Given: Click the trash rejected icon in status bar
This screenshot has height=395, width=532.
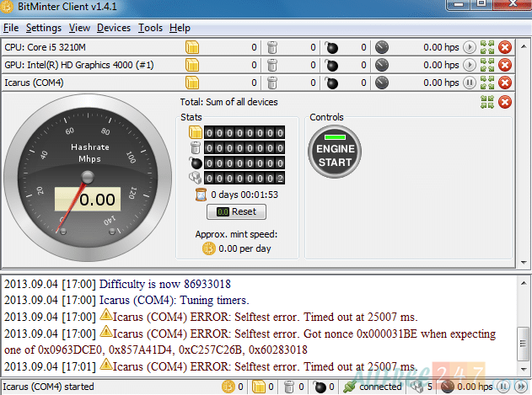Looking at the screenshot, I should point(288,387).
